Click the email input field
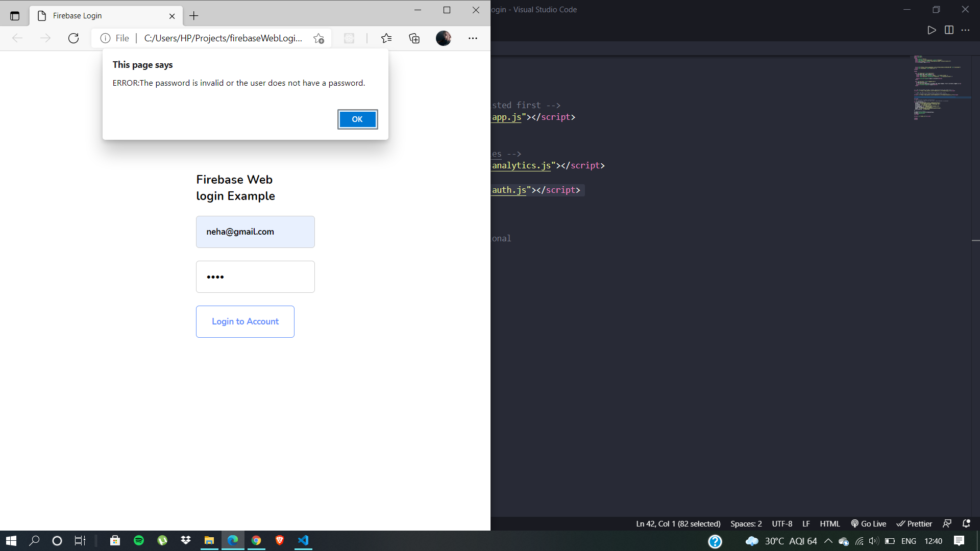The image size is (980, 551). (x=255, y=232)
